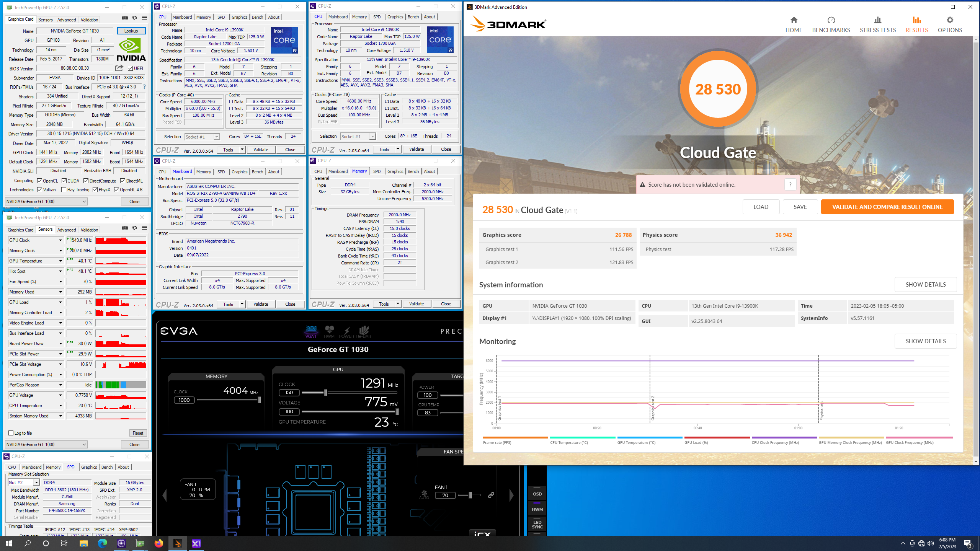
Task: Click the fan link chain icon
Action: tap(491, 495)
